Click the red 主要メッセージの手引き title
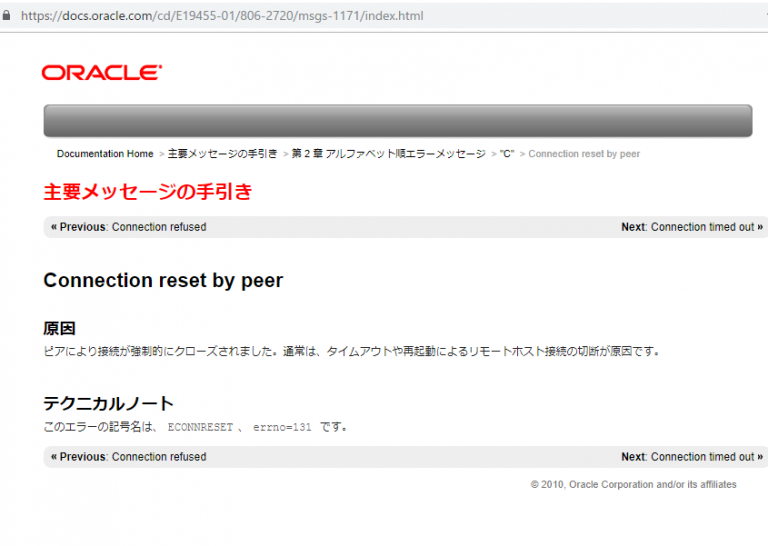The image size is (768, 546). coord(147,191)
